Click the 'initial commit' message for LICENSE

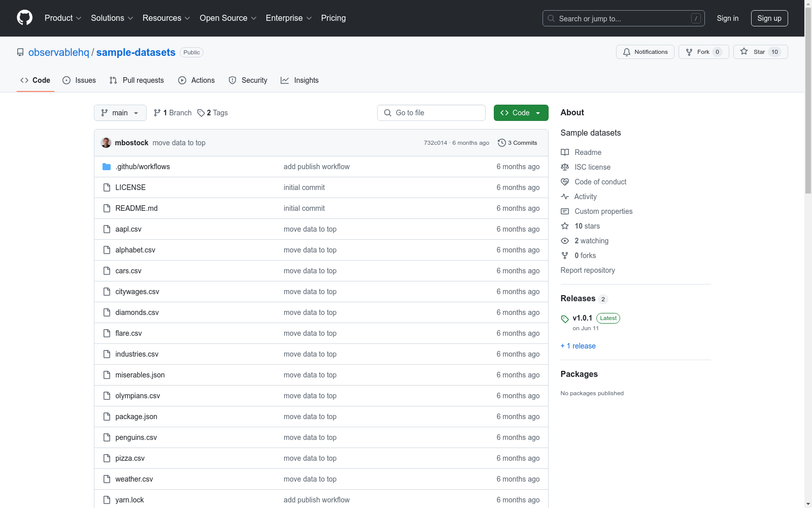(304, 187)
